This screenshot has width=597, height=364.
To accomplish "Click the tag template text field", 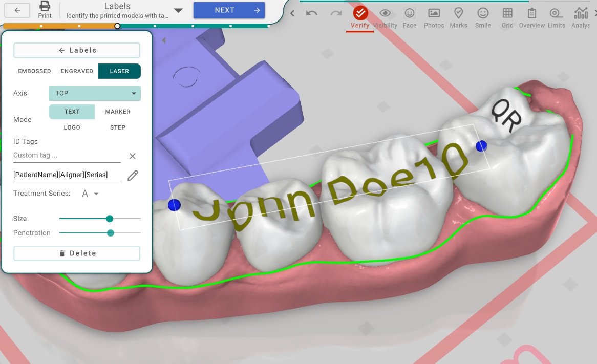I will point(68,175).
